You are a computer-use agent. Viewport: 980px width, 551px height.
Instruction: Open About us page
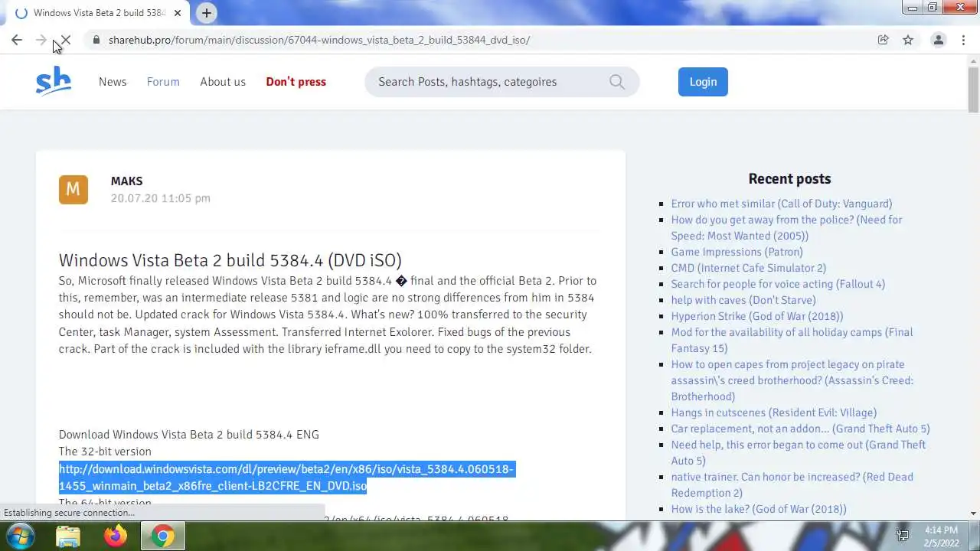coord(223,82)
